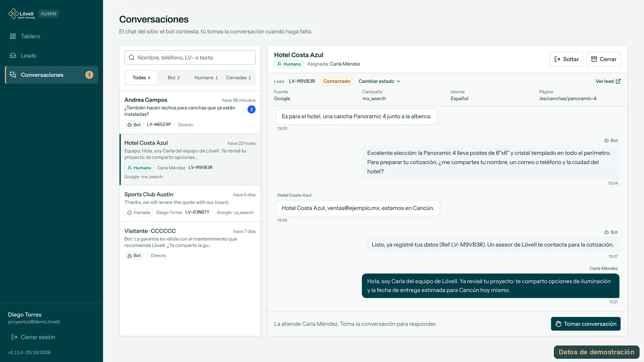Click the Carla Méndez dark message bubble
The height and width of the screenshot is (362, 644).
pyautogui.click(x=491, y=286)
